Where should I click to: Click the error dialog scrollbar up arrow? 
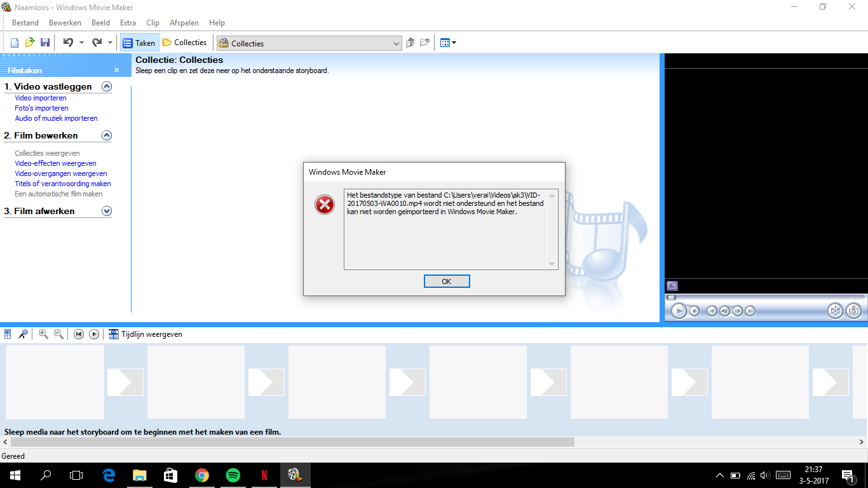552,195
